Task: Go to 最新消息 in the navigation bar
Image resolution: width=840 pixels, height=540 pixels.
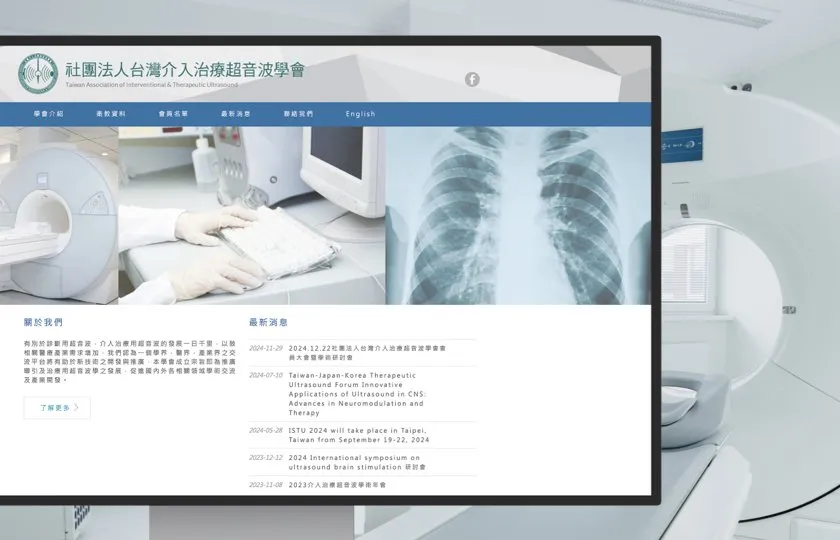Action: (x=236, y=114)
